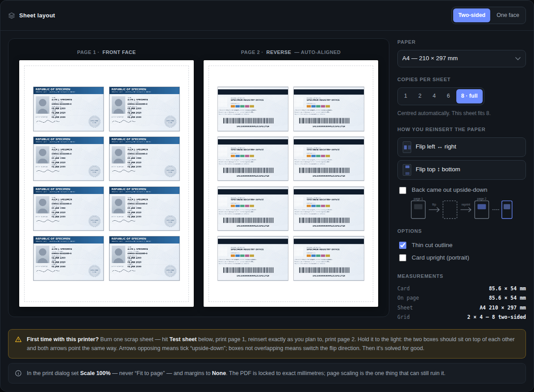The width and height of the screenshot is (534, 392).
Task: Click the page 2 diagram icon
Action: 482,210
